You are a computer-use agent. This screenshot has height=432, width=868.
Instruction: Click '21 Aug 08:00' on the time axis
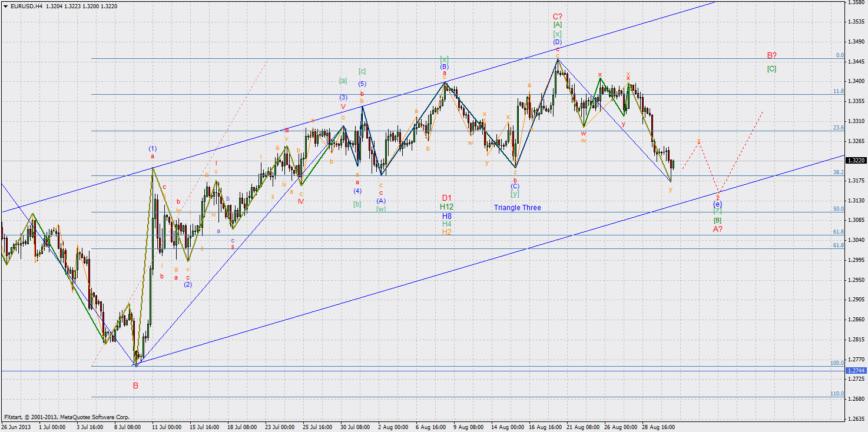point(584,427)
